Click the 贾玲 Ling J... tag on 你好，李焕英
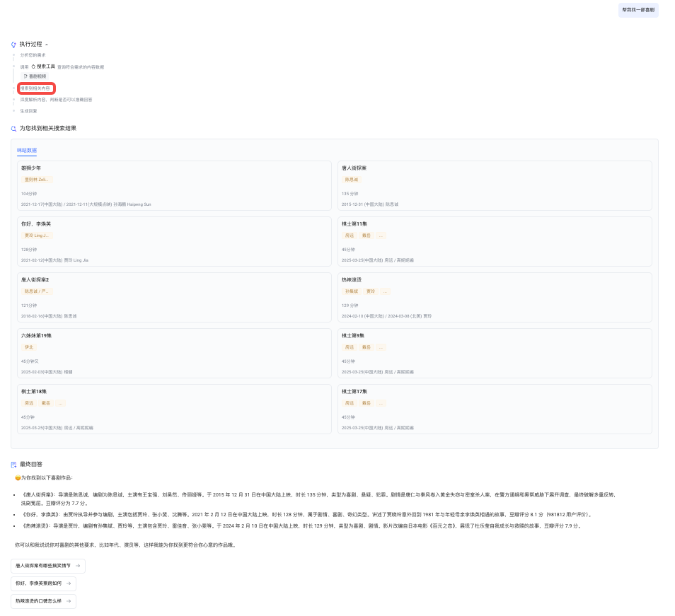 click(37, 236)
